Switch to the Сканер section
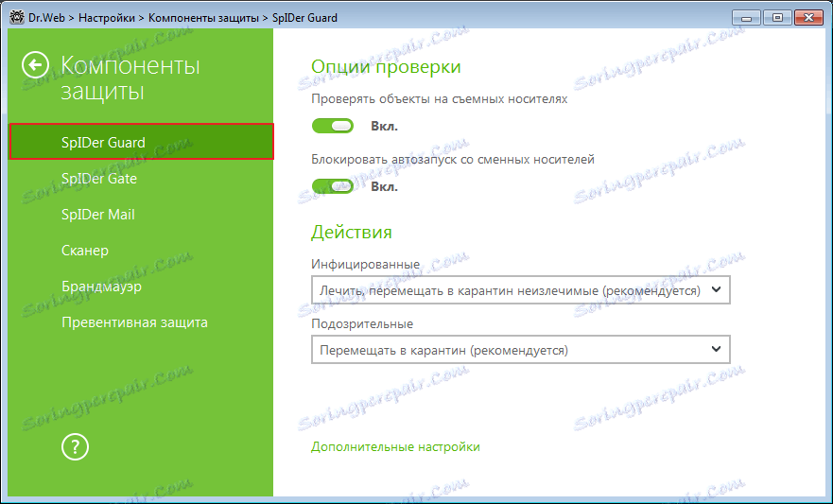 coord(85,251)
